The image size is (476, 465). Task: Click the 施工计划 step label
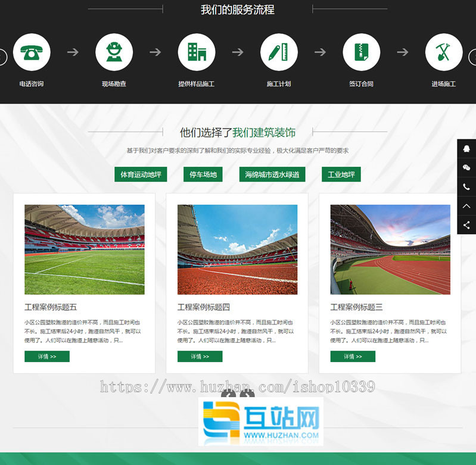click(x=279, y=84)
